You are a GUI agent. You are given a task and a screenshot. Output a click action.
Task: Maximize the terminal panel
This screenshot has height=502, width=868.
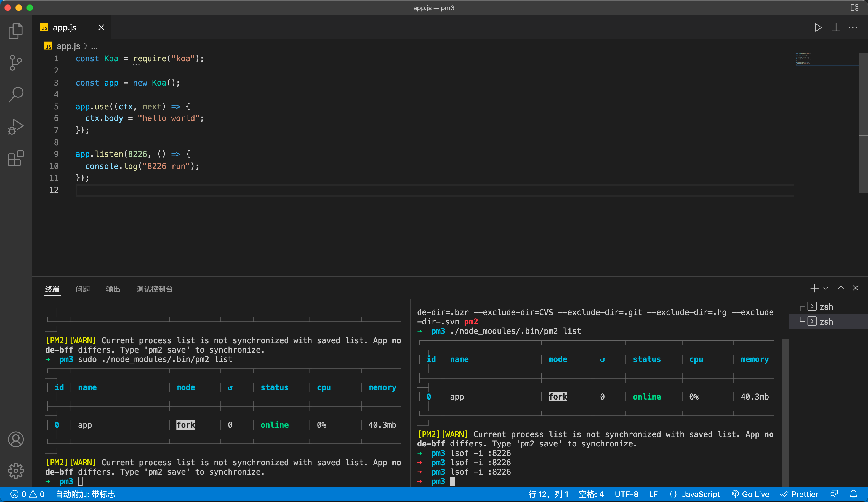click(841, 288)
